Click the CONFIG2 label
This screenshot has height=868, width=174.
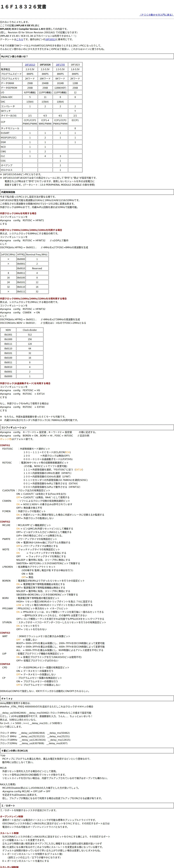(x=5, y=522)
